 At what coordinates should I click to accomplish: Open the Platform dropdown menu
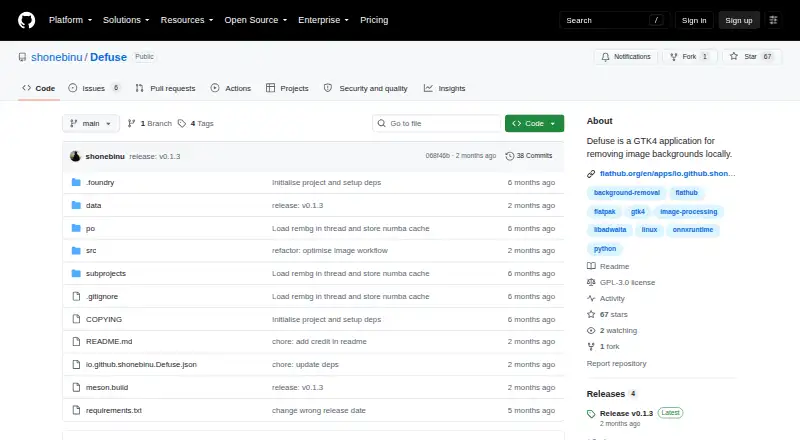(70, 20)
